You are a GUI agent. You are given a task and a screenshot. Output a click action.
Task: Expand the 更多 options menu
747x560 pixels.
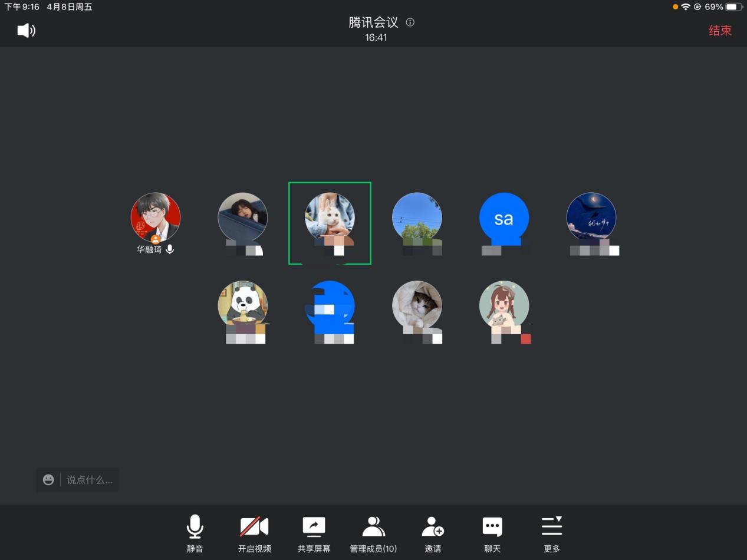[x=552, y=534]
